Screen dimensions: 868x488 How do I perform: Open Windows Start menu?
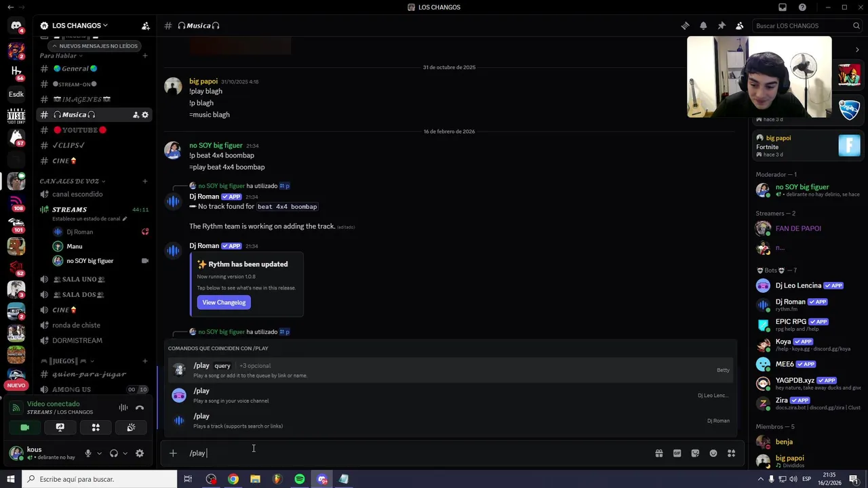point(11,479)
